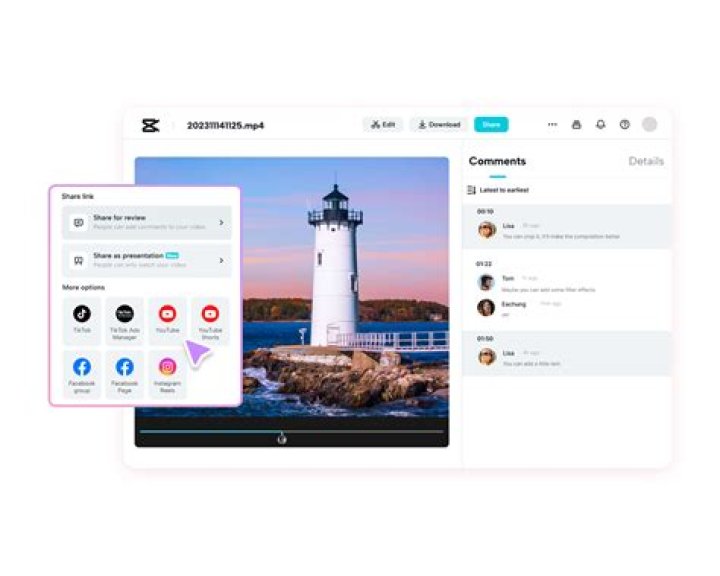
Task: Share to TikTok Ads Manager
Action: [124, 321]
